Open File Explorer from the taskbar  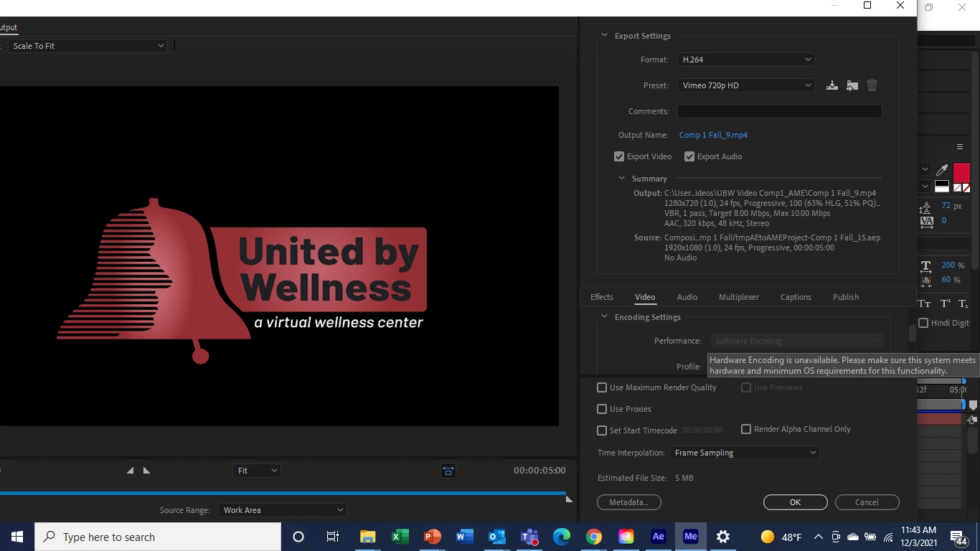click(x=367, y=537)
